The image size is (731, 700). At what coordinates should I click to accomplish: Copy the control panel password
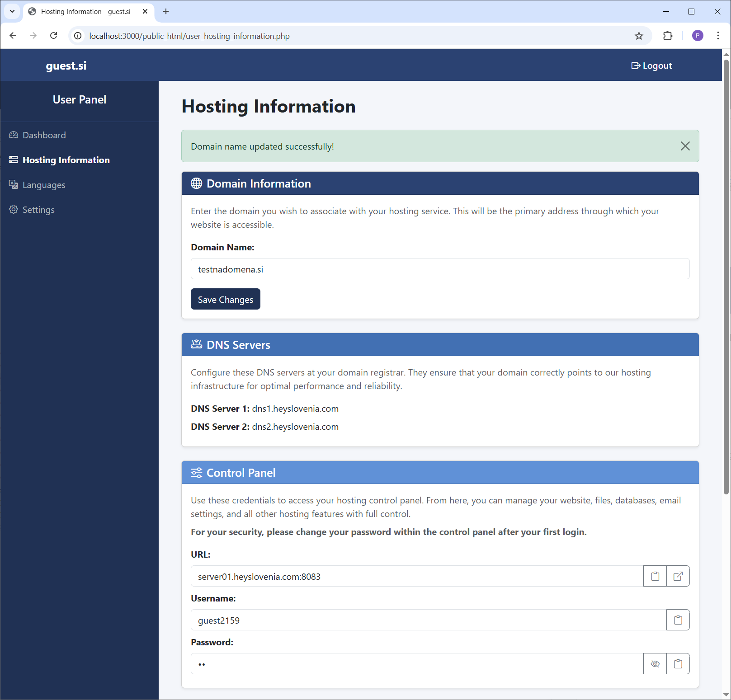678,663
